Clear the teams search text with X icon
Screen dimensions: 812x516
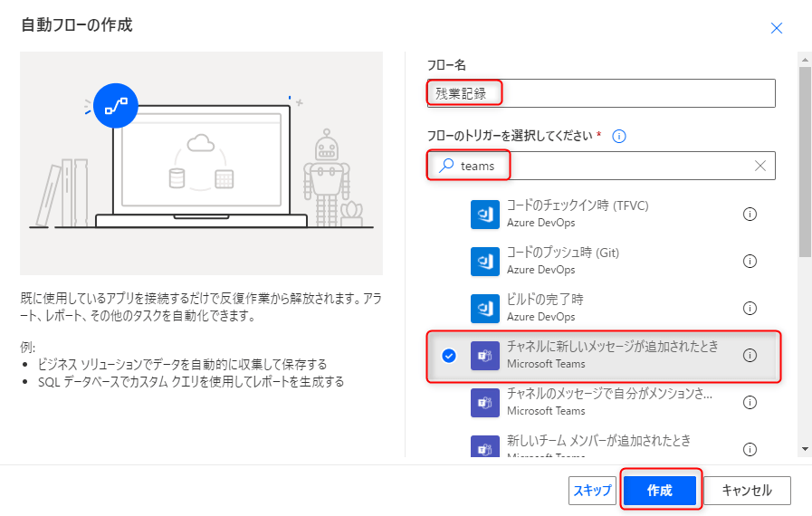pyautogui.click(x=760, y=166)
